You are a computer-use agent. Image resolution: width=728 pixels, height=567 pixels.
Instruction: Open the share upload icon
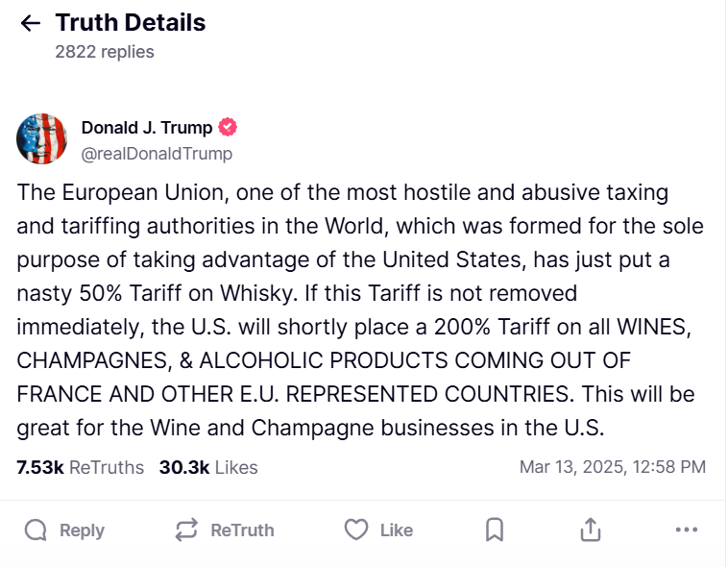591,530
